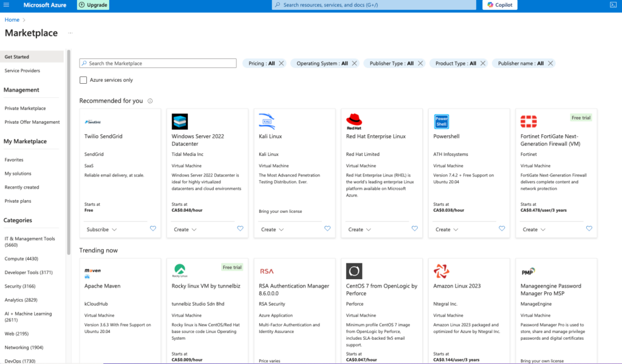Click the Fortinet FortiGate logo
622x364 pixels.
[x=528, y=121]
